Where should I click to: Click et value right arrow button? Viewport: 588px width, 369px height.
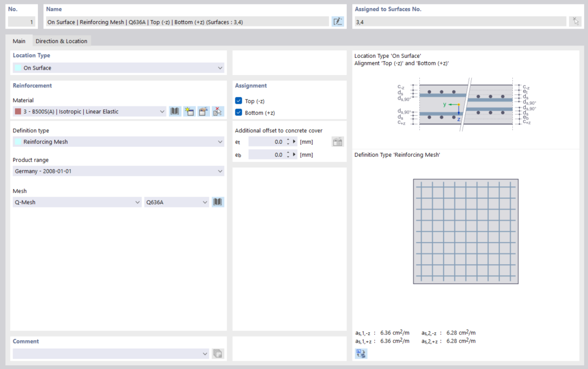point(294,142)
